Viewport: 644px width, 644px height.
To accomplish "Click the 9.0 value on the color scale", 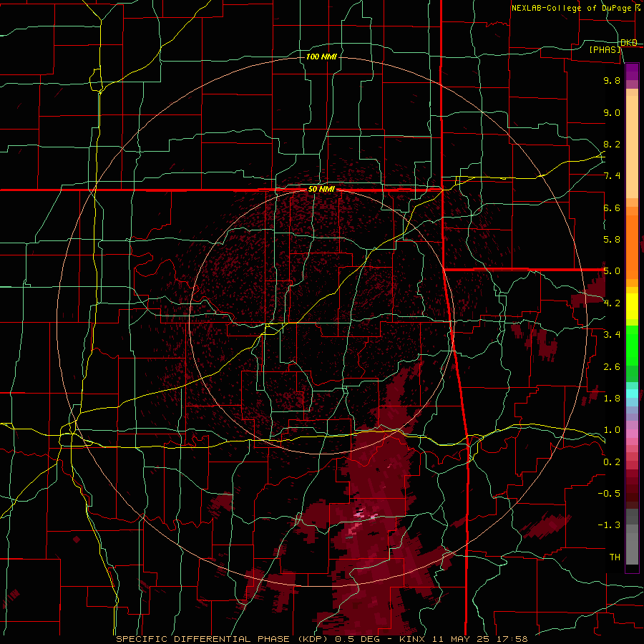I will [x=612, y=113].
